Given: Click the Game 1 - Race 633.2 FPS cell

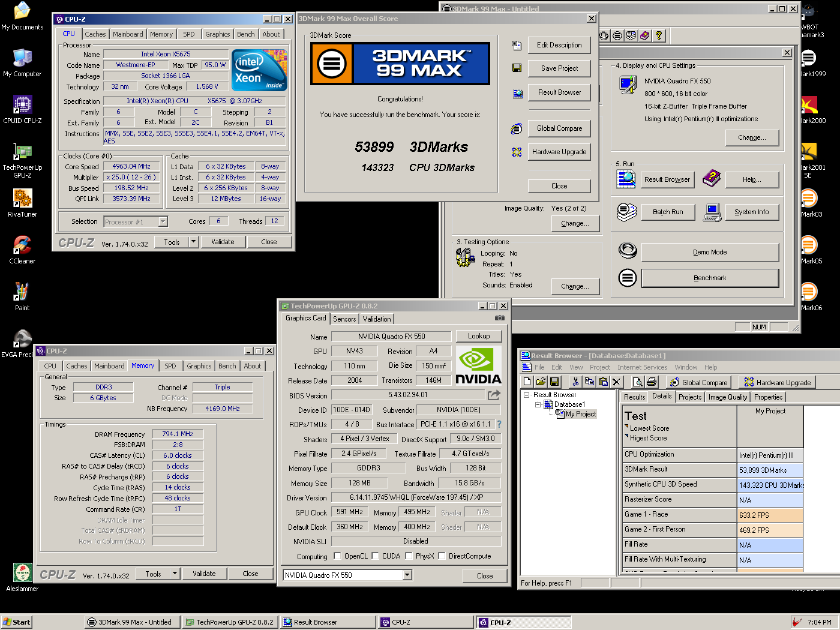Looking at the screenshot, I should [770, 515].
